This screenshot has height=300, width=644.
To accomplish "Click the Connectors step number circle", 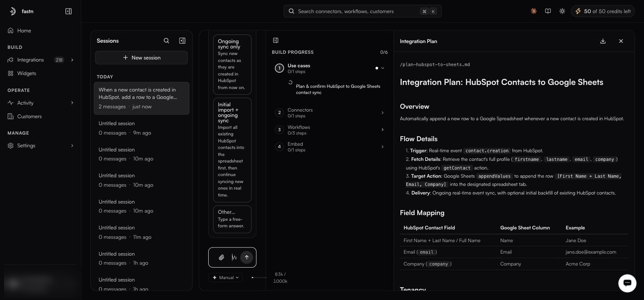I will [x=279, y=113].
